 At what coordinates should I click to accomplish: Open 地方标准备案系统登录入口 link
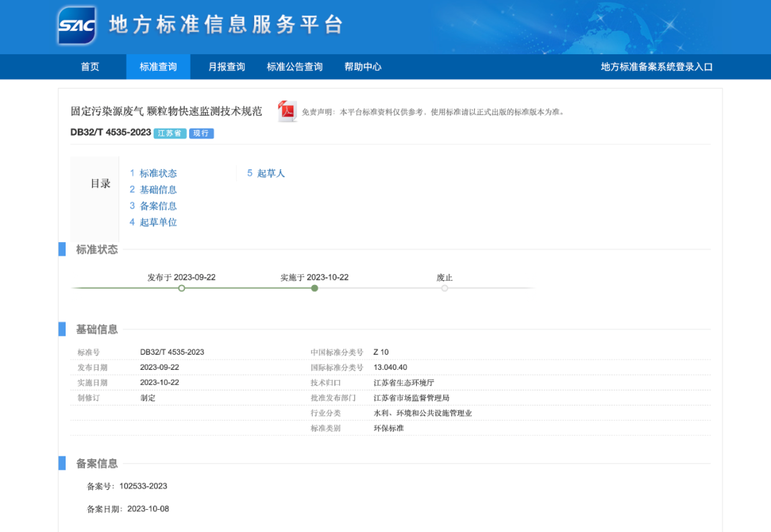pyautogui.click(x=657, y=67)
